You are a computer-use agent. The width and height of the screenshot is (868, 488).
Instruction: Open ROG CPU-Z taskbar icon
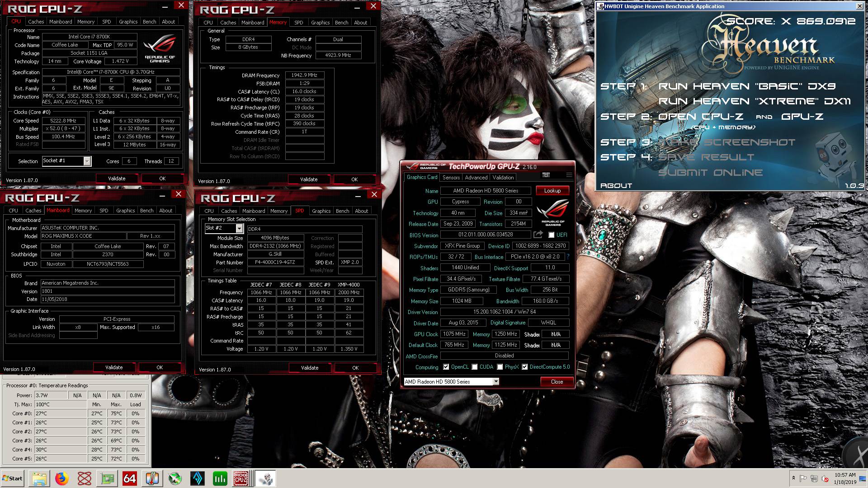(x=241, y=478)
